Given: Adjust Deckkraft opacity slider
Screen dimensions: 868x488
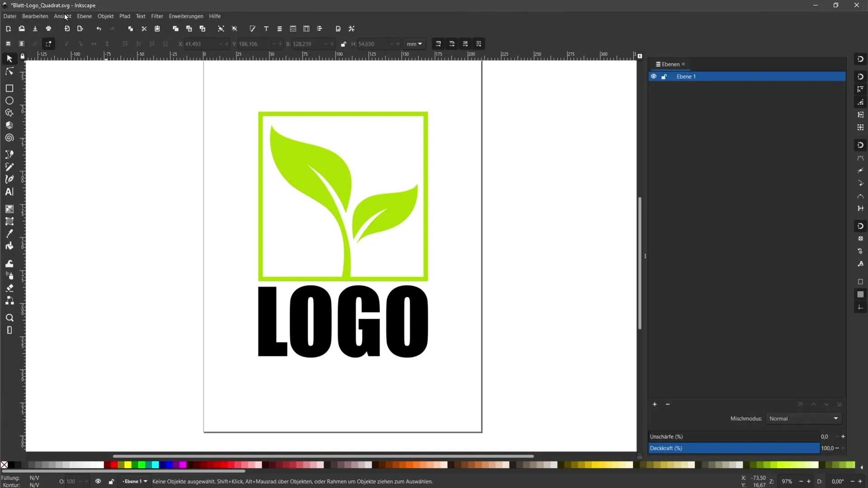Looking at the screenshot, I should point(735,447).
